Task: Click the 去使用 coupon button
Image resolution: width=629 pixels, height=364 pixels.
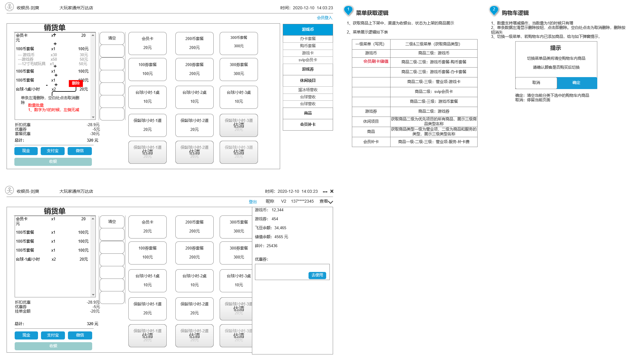Action: click(317, 275)
